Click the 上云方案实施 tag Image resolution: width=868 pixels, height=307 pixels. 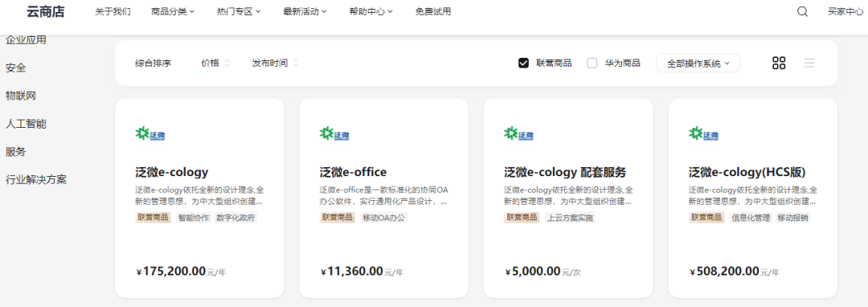coord(570,217)
